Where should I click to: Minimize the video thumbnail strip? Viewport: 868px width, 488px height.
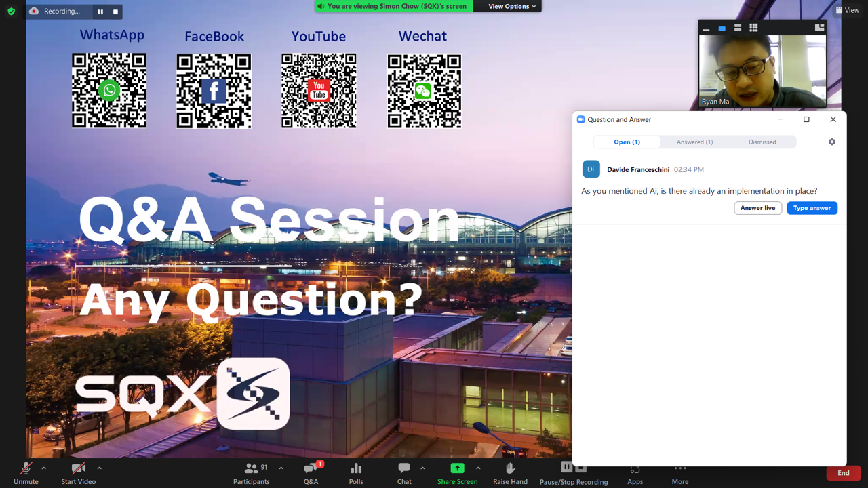point(706,28)
